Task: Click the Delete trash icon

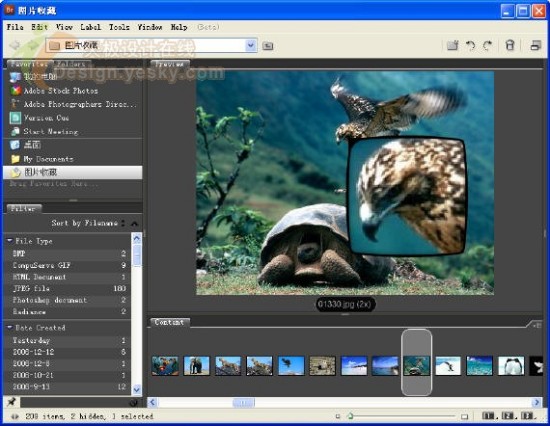Action: tap(510, 45)
